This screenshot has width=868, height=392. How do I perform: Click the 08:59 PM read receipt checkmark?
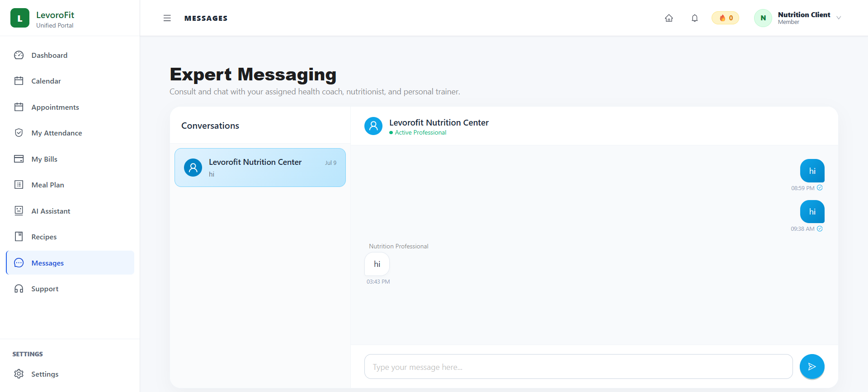click(820, 188)
